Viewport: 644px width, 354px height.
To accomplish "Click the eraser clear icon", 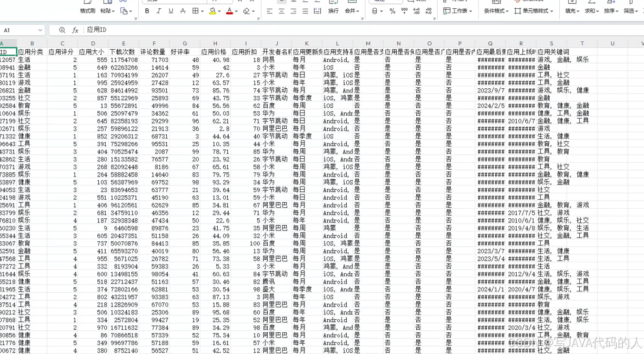I will click(x=246, y=11).
